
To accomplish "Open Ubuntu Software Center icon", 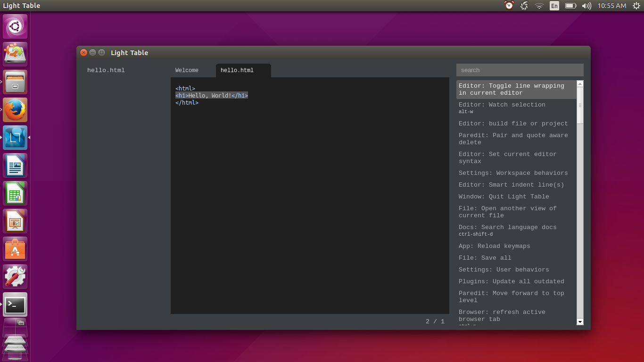I will [15, 249].
